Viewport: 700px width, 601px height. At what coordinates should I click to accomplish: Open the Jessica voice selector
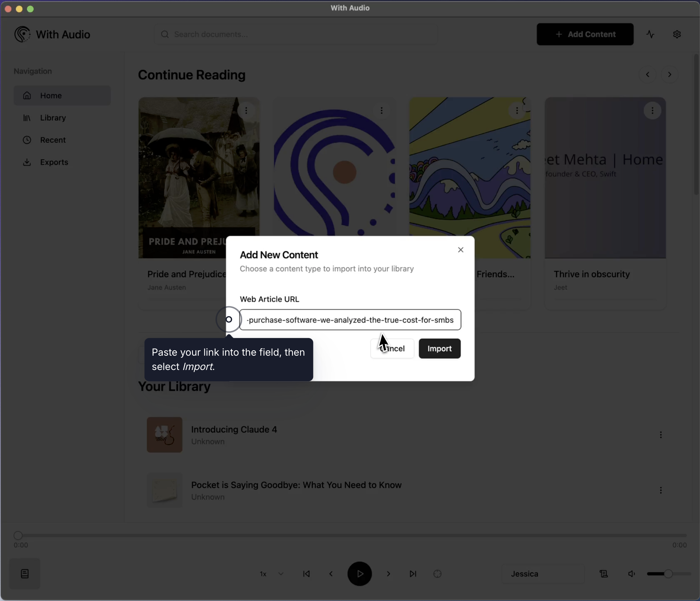(542, 574)
